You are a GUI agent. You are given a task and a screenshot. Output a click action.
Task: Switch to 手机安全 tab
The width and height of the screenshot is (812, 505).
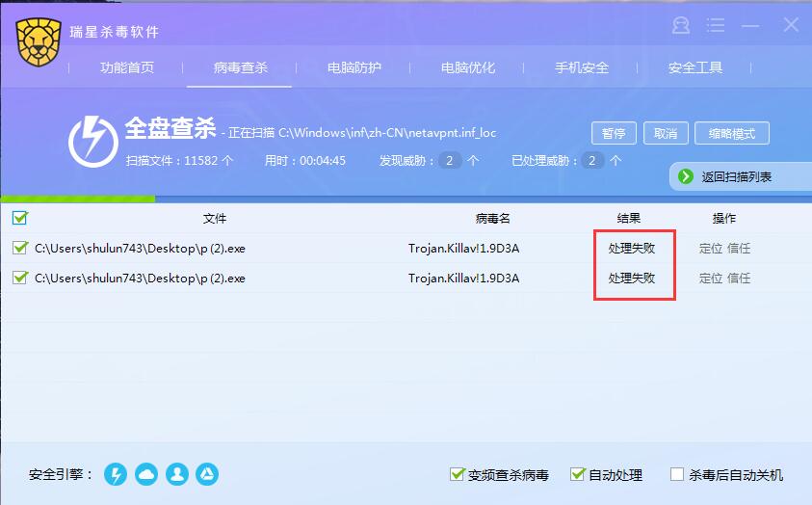tap(582, 67)
